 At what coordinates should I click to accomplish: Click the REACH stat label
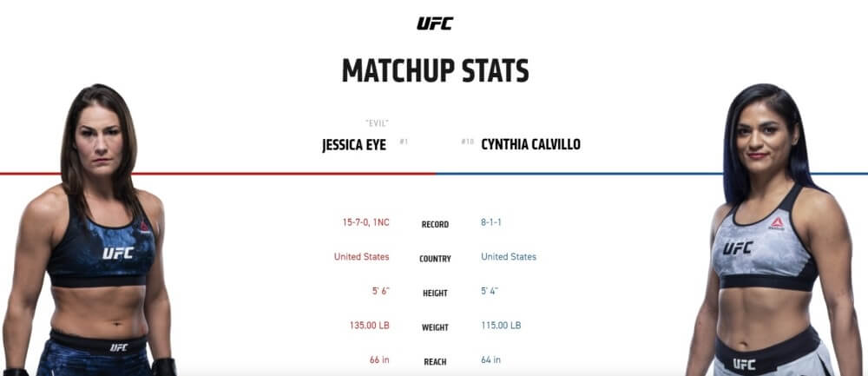tap(435, 362)
